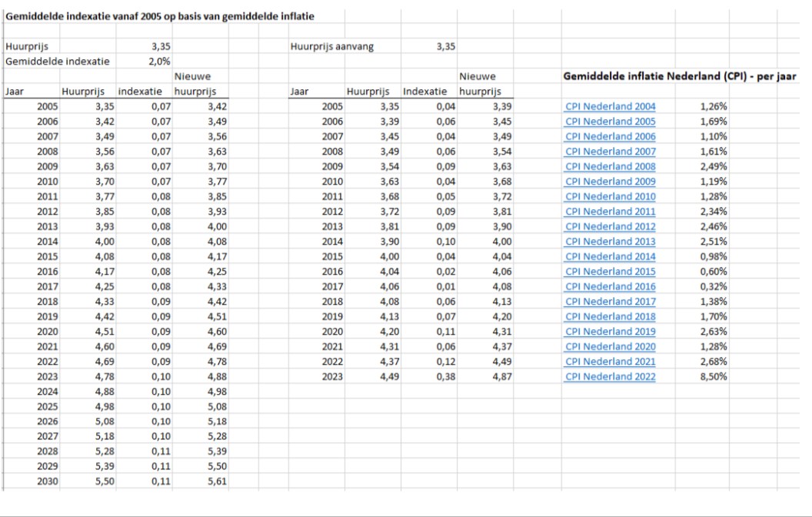Screen dimensions: 812x517
Task: Click the CPI Nederland 2019 hyperlink
Action: pos(610,332)
